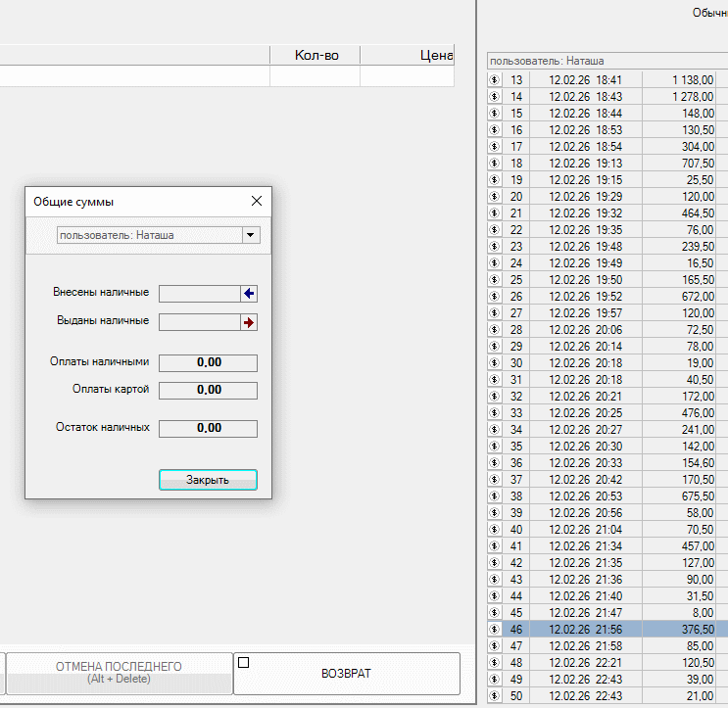Click the receipt icon in row 46
The width and height of the screenshot is (728, 708).
coord(495,630)
